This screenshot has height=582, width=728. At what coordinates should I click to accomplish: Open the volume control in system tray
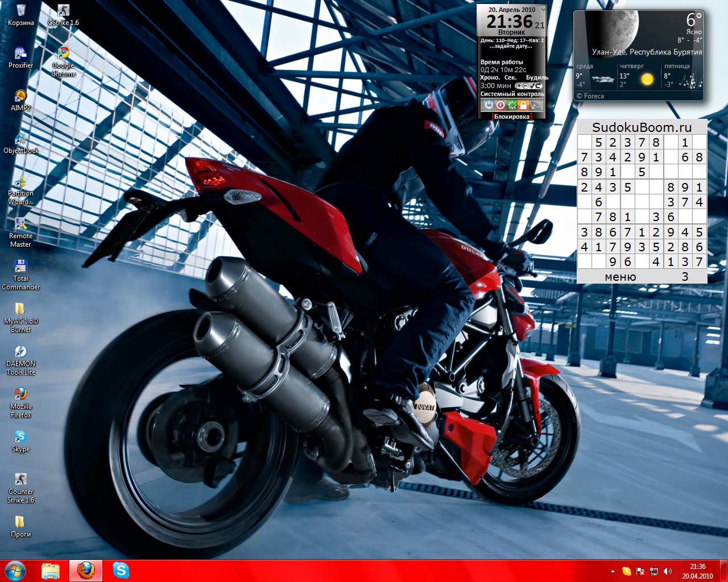[x=667, y=571]
